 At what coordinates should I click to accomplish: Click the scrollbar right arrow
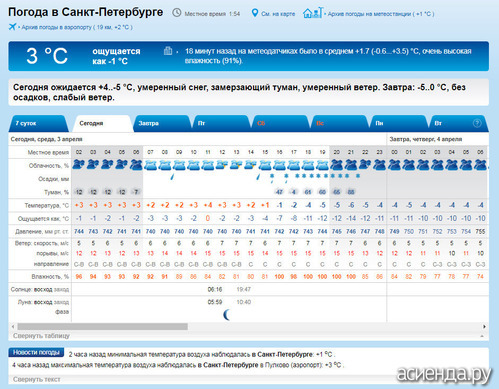coord(484,327)
